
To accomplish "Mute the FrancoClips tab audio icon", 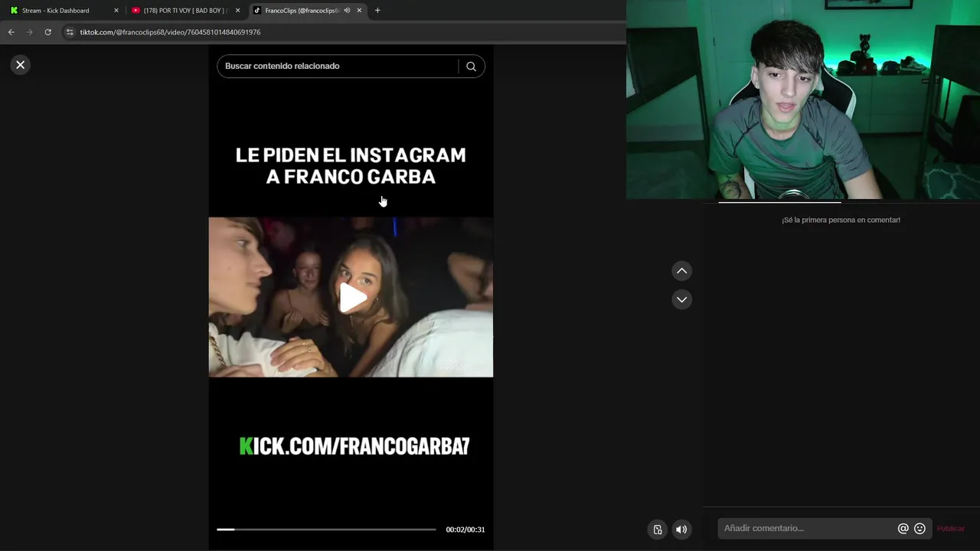I will click(x=347, y=11).
